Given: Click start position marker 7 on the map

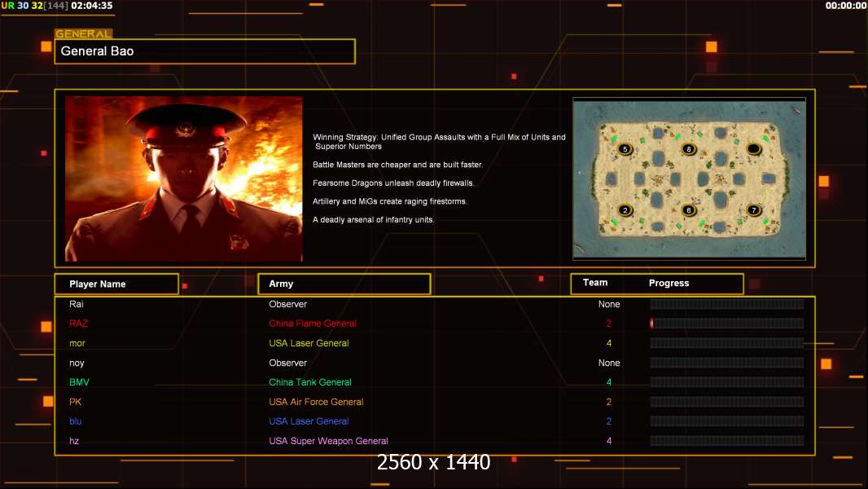Looking at the screenshot, I should click(x=753, y=210).
